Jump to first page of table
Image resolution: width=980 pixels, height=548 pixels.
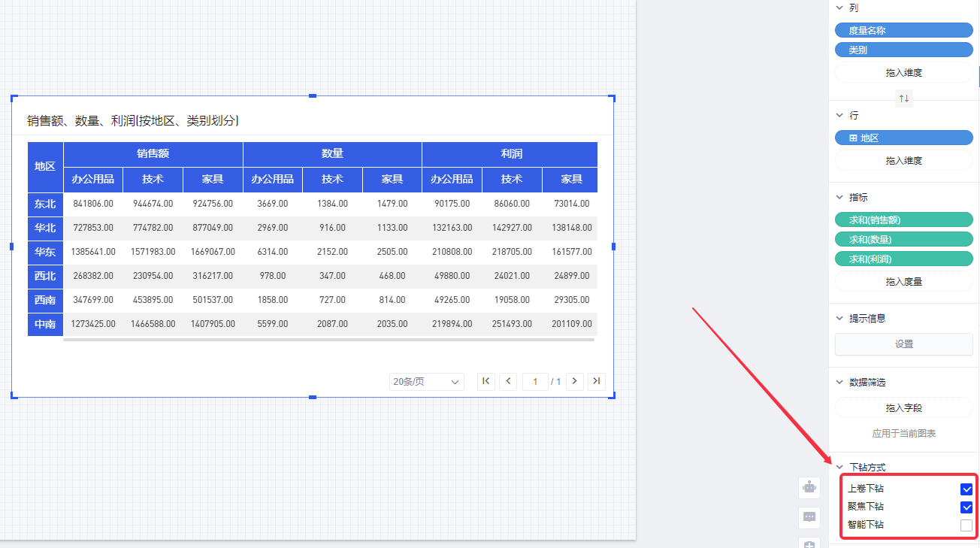486,381
